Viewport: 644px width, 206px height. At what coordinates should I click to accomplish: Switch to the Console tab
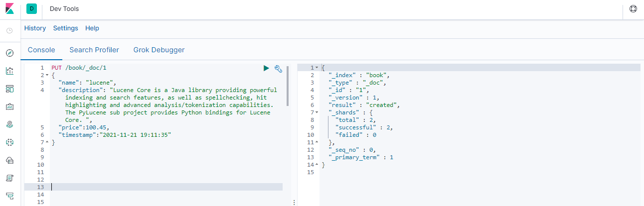41,50
